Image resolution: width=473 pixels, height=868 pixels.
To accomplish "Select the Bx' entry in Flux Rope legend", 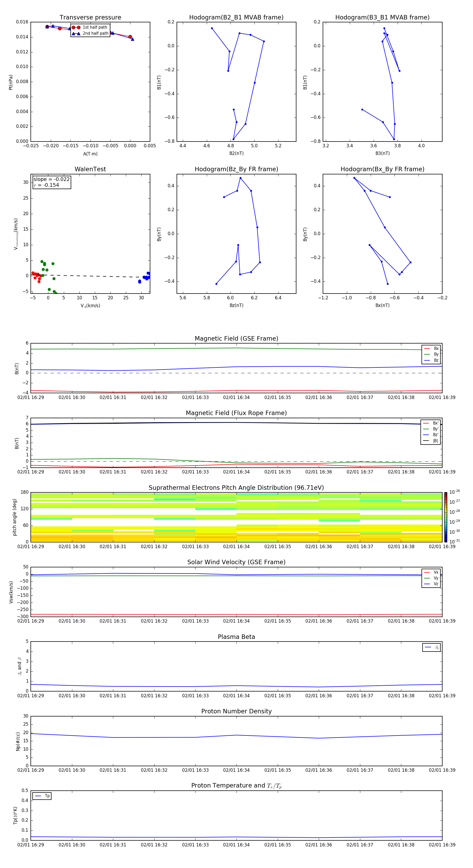I will [431, 423].
